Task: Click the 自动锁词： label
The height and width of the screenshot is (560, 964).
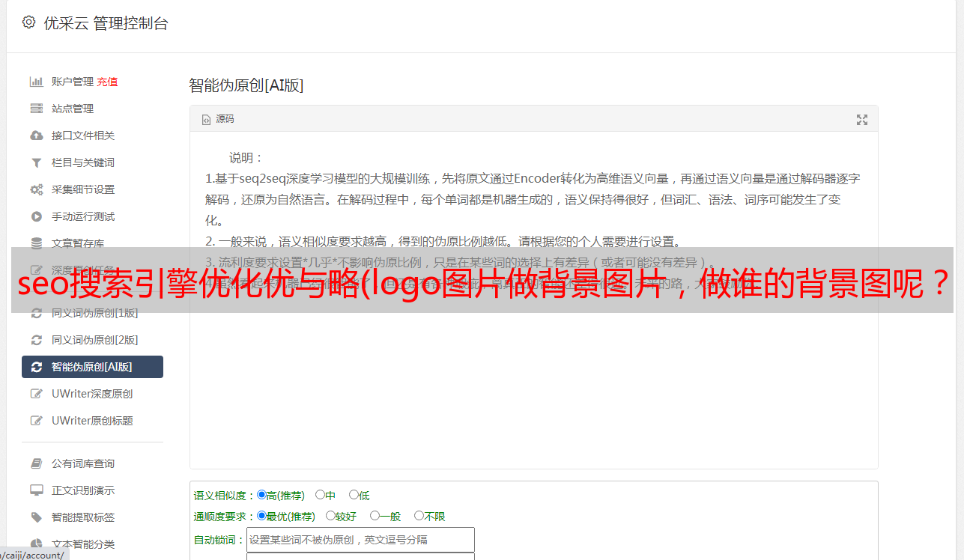Action: (x=219, y=540)
